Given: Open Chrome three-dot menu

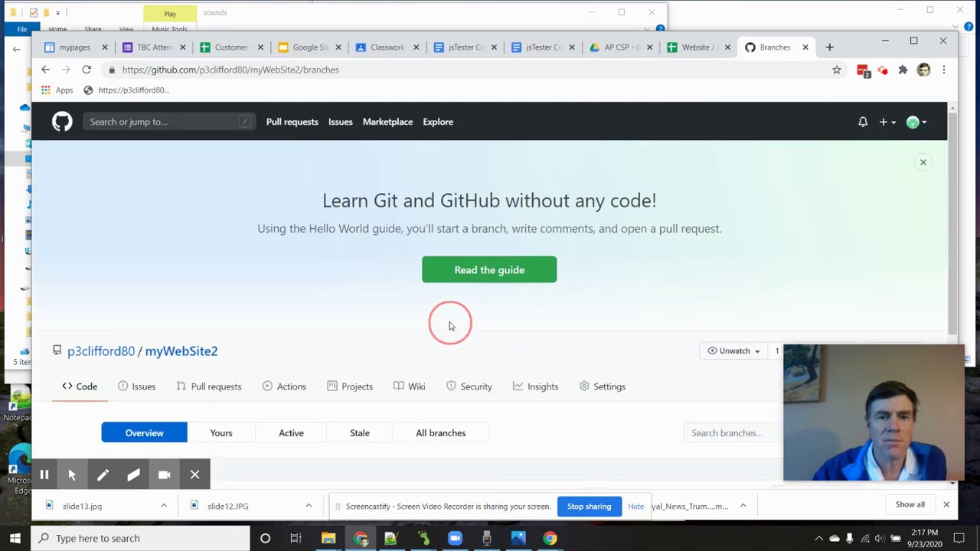Looking at the screenshot, I should [943, 70].
